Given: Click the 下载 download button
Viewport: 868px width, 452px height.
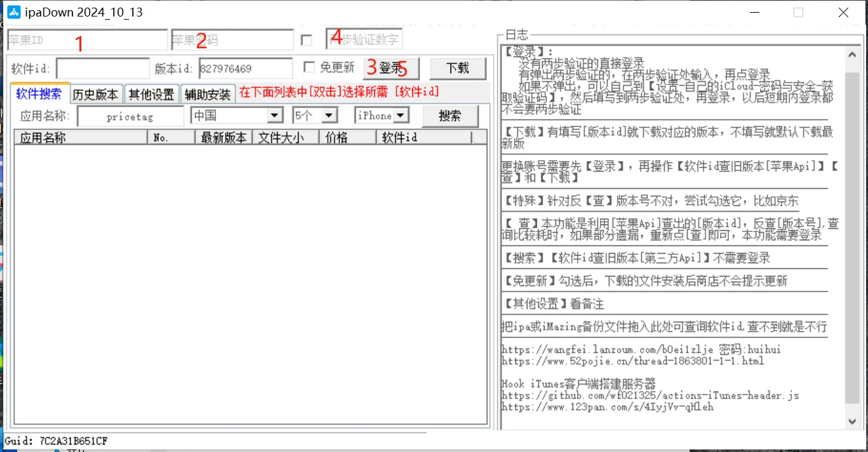Looking at the screenshot, I should pyautogui.click(x=458, y=67).
